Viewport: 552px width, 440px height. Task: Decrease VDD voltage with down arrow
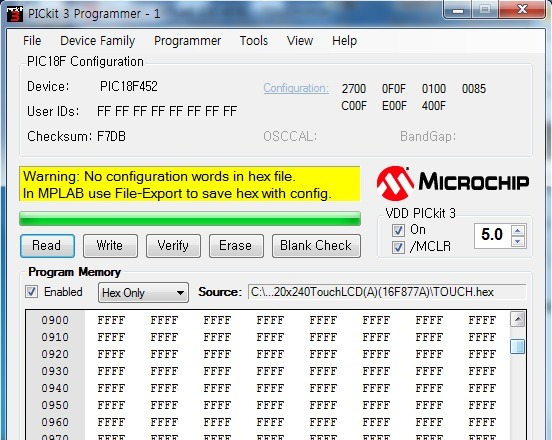click(518, 241)
